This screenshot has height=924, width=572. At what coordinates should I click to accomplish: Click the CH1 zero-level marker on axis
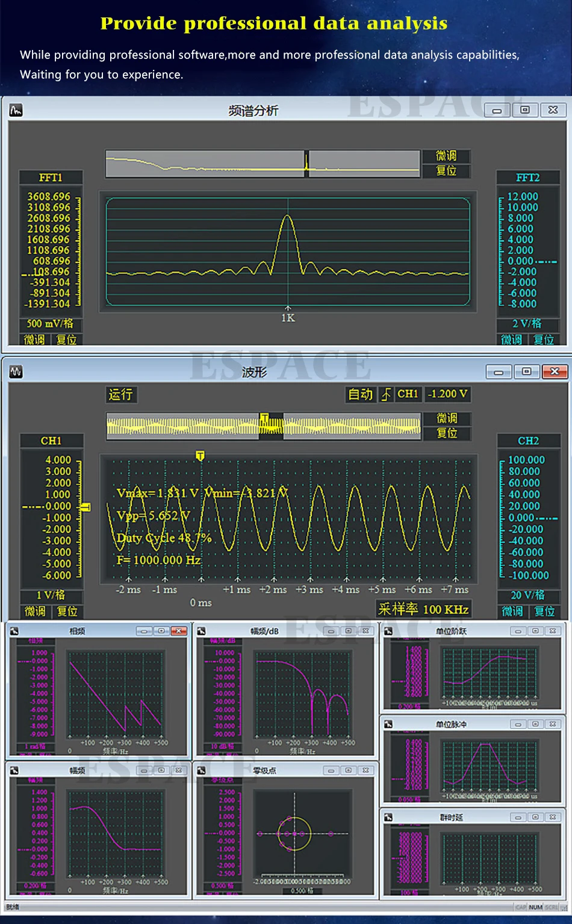point(85,507)
